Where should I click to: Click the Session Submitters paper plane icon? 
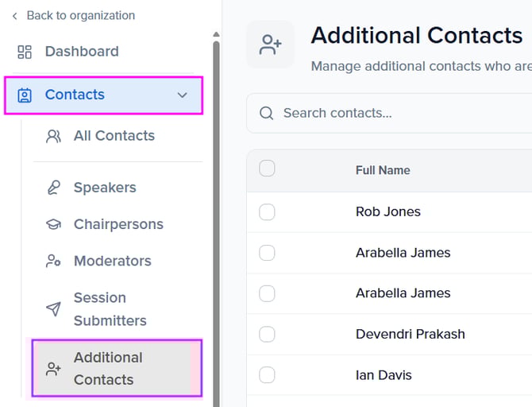coord(53,309)
